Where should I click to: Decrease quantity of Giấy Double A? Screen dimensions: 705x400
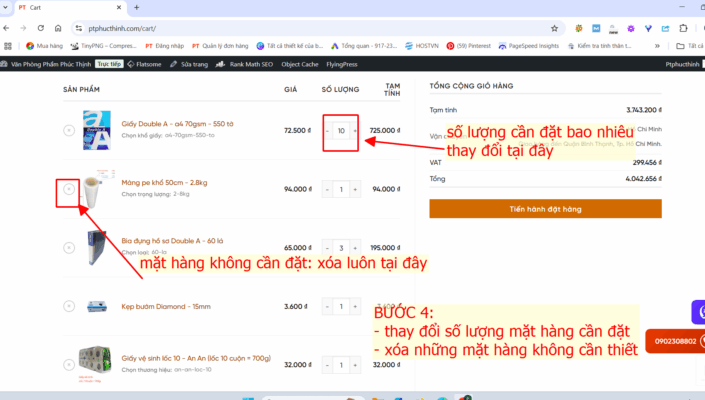pyautogui.click(x=327, y=131)
